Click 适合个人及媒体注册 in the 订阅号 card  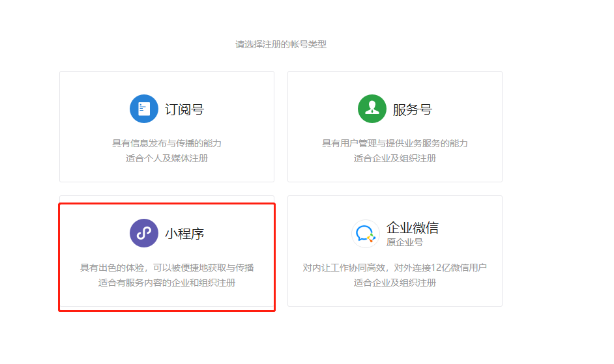[x=167, y=158]
